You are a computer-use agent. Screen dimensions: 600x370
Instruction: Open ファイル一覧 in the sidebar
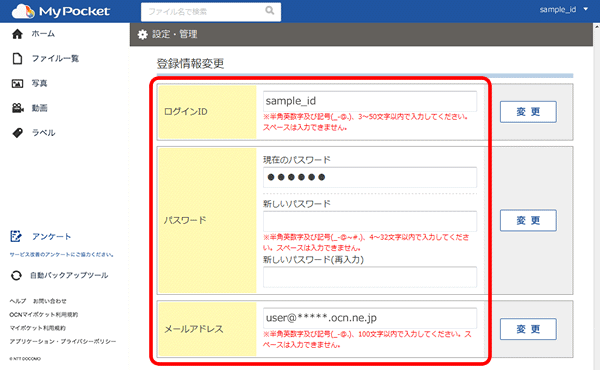click(55, 59)
